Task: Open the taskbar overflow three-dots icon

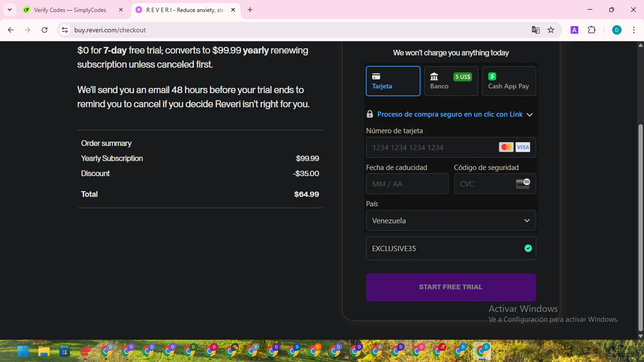Action: pyautogui.click(x=503, y=351)
